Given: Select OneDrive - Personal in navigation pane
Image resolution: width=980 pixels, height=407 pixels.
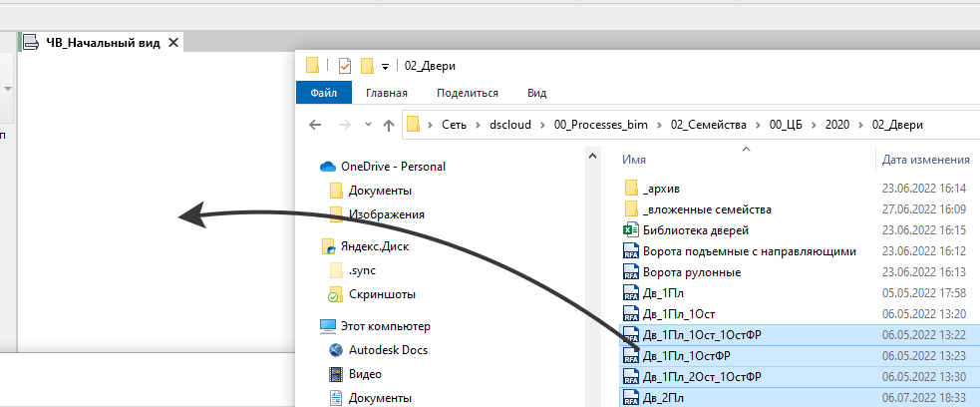Looking at the screenshot, I should pos(393,167).
